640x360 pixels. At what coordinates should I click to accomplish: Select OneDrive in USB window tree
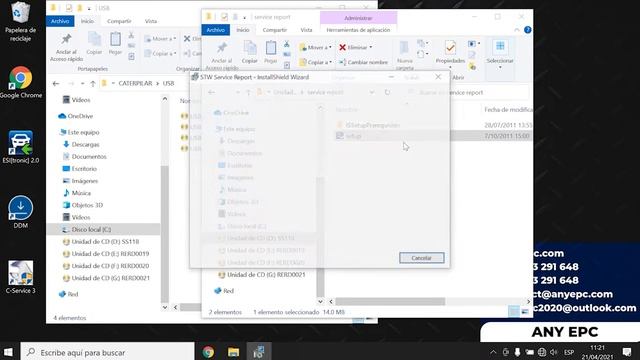(x=76, y=116)
